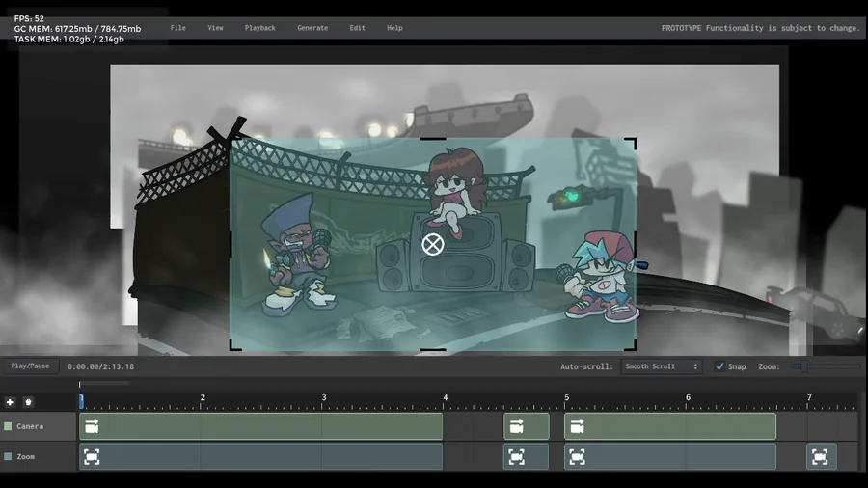Open the View menu
This screenshot has width=868, height=488.
tap(215, 28)
